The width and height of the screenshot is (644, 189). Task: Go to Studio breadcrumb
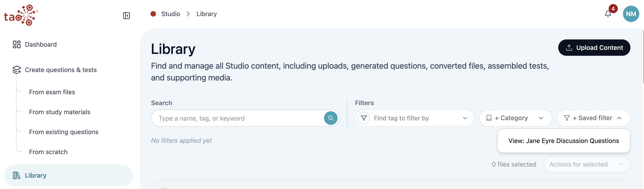point(170,14)
